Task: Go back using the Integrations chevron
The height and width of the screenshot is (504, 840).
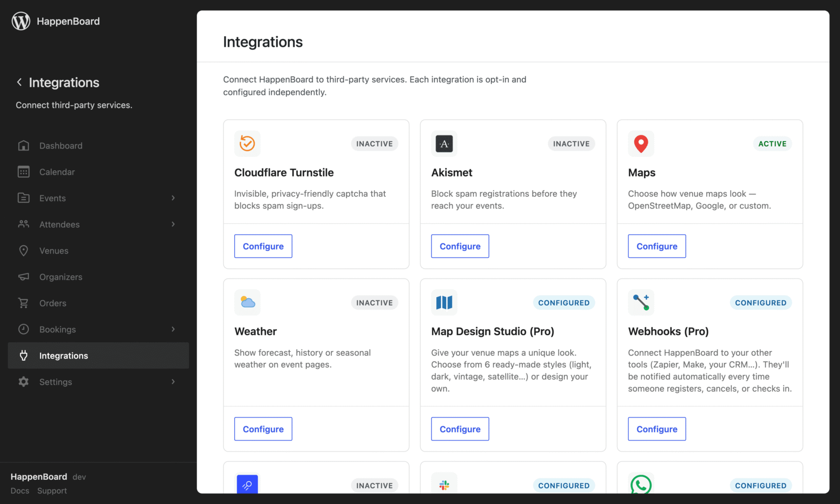Action: [x=19, y=82]
